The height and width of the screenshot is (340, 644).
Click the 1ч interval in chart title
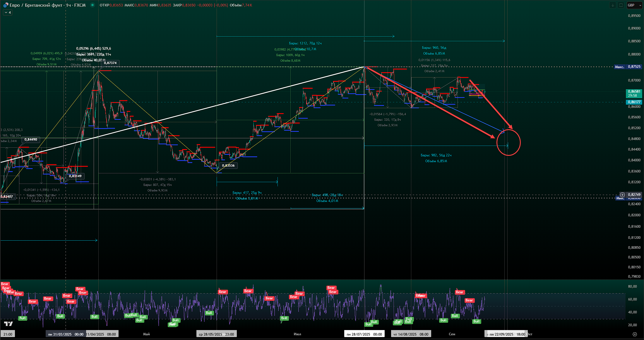point(68,5)
